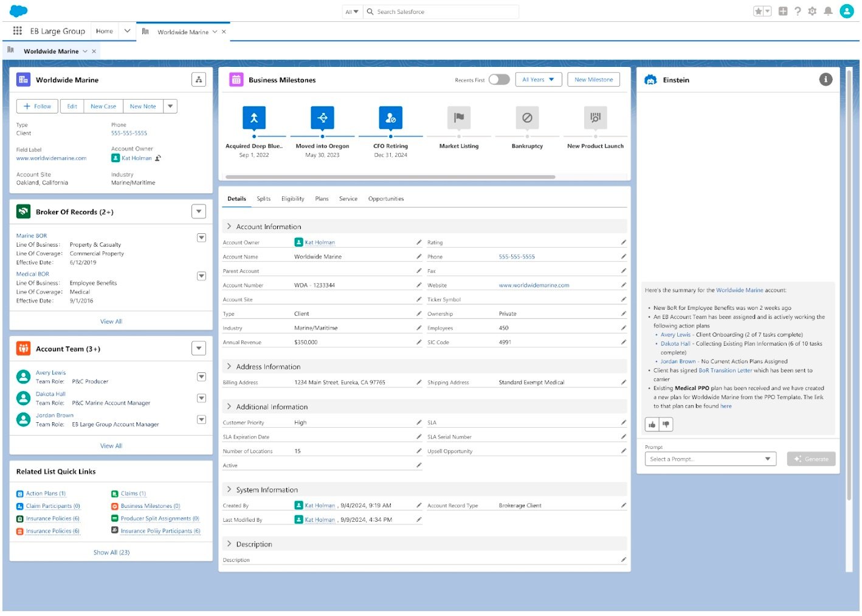Open the account hierarchy icon

coord(199,80)
